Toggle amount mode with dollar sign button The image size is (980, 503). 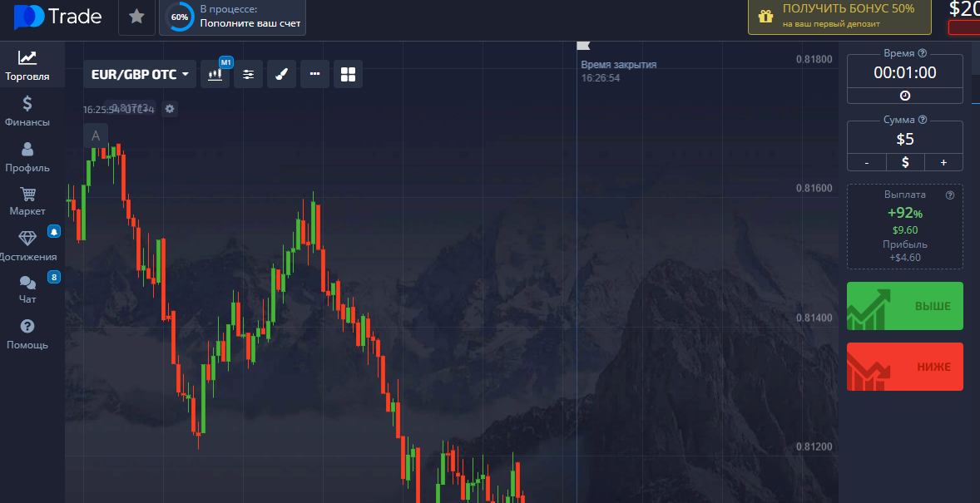(905, 162)
